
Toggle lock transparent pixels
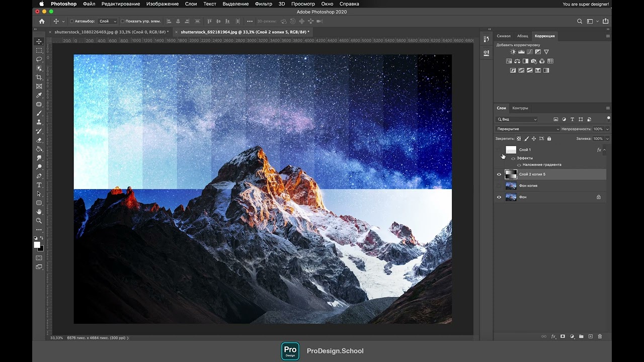pyautogui.click(x=520, y=139)
